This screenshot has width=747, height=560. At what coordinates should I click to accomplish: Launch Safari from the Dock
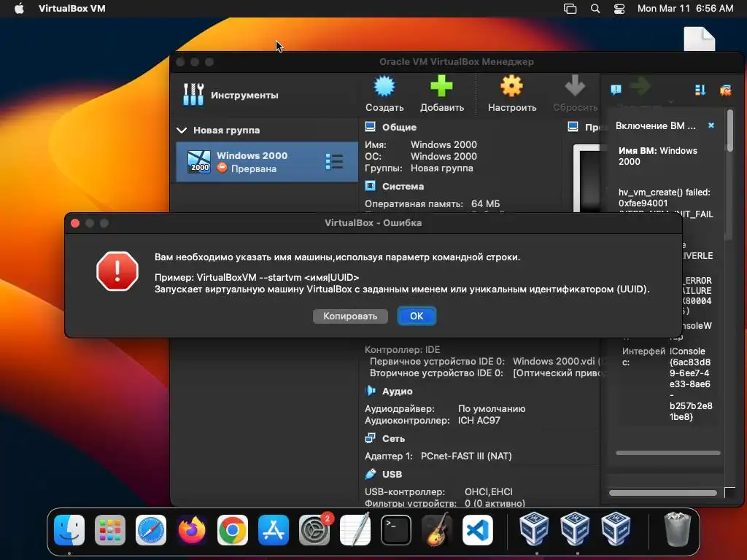click(x=151, y=530)
